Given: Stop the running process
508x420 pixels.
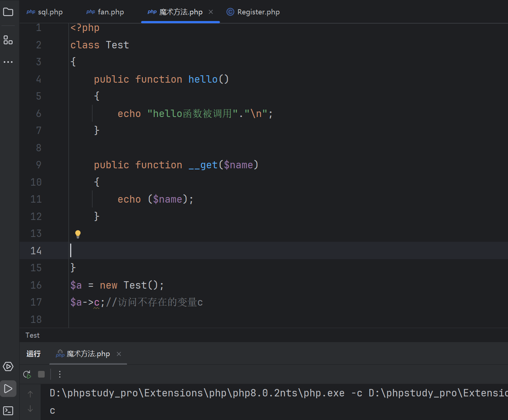Looking at the screenshot, I should click(x=41, y=374).
